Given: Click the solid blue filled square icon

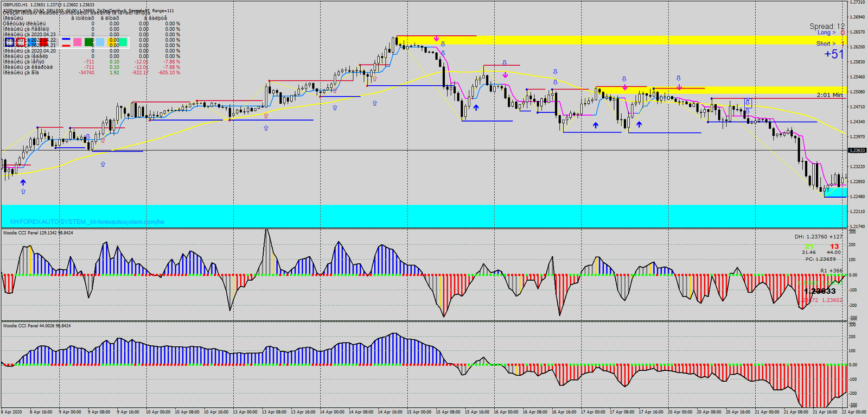Looking at the screenshot, I should click(32, 42).
